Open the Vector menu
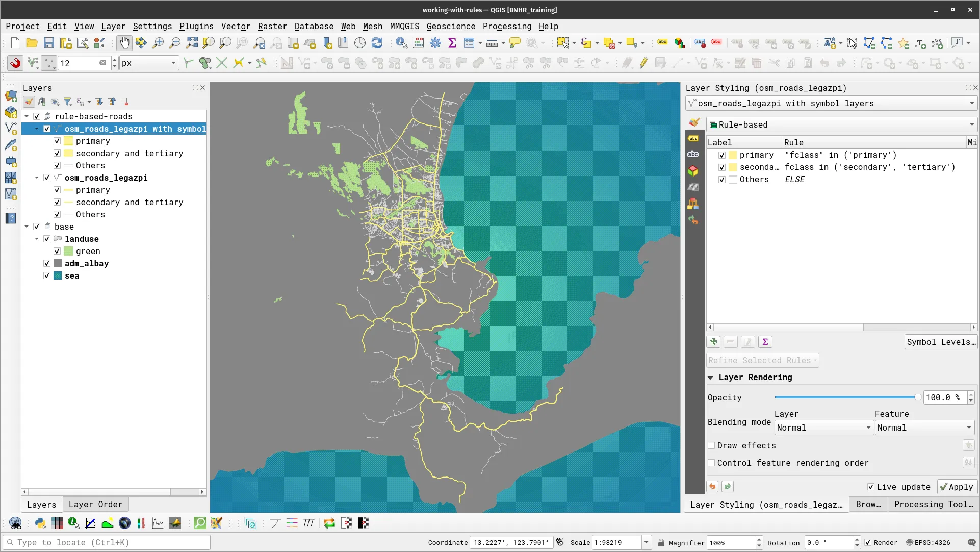This screenshot has width=980, height=552. pyautogui.click(x=236, y=26)
